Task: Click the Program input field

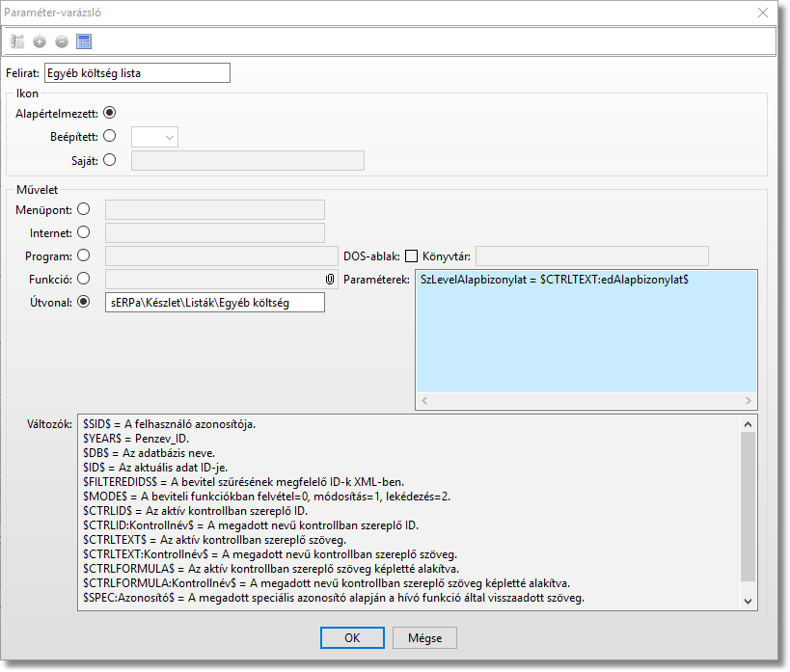Action: (222, 255)
